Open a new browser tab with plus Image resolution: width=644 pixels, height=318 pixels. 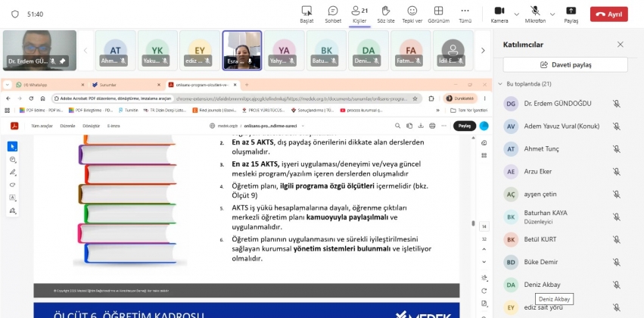[x=247, y=85]
